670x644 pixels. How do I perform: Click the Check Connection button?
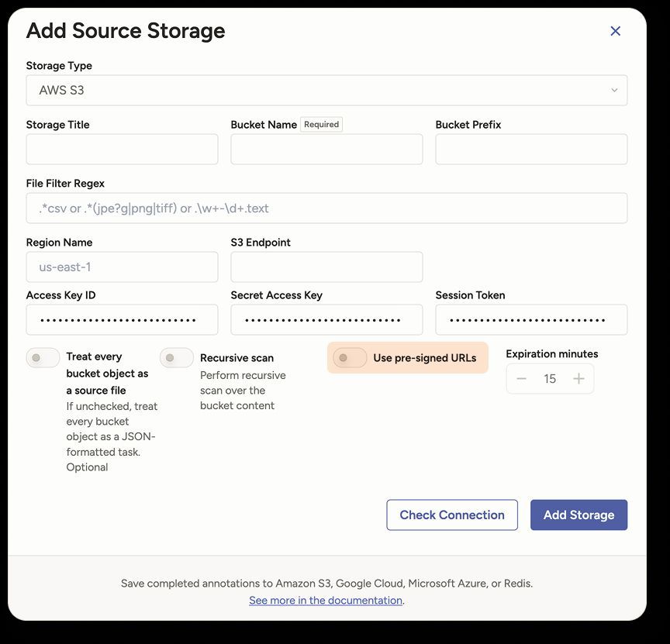click(452, 515)
